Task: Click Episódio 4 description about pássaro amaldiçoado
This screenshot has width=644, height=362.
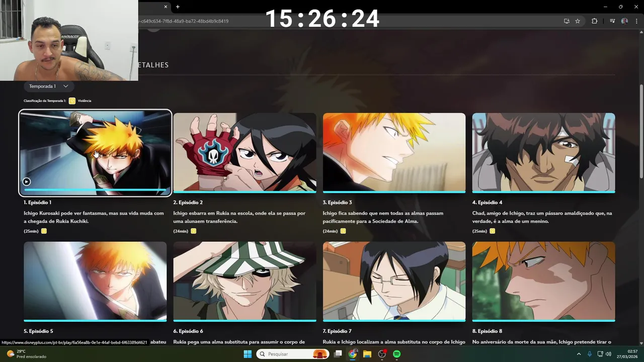Action: 542,217
